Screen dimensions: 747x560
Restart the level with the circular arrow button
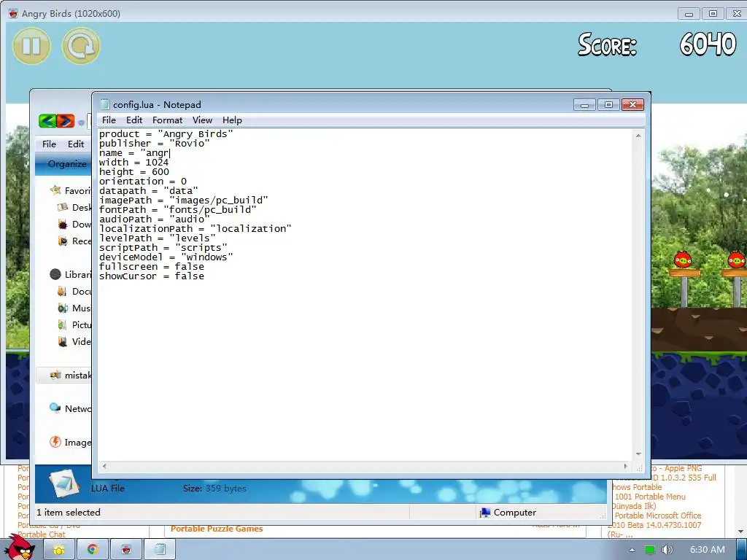point(81,46)
